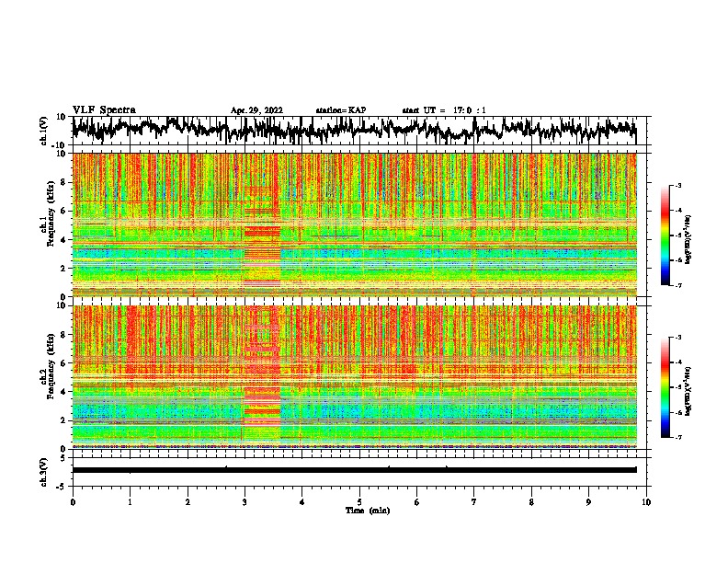728x563 pixels.
Task: Click the ch.2 spectrogram color bar
Action: point(665,387)
